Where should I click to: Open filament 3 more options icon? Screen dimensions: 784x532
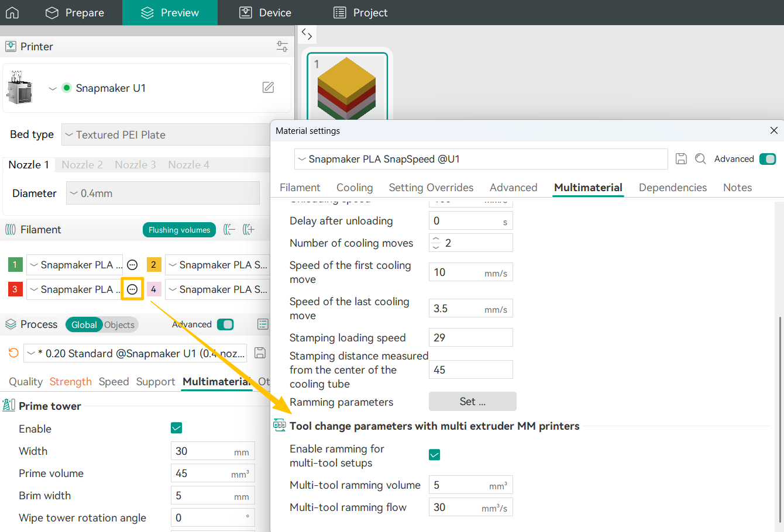(132, 289)
